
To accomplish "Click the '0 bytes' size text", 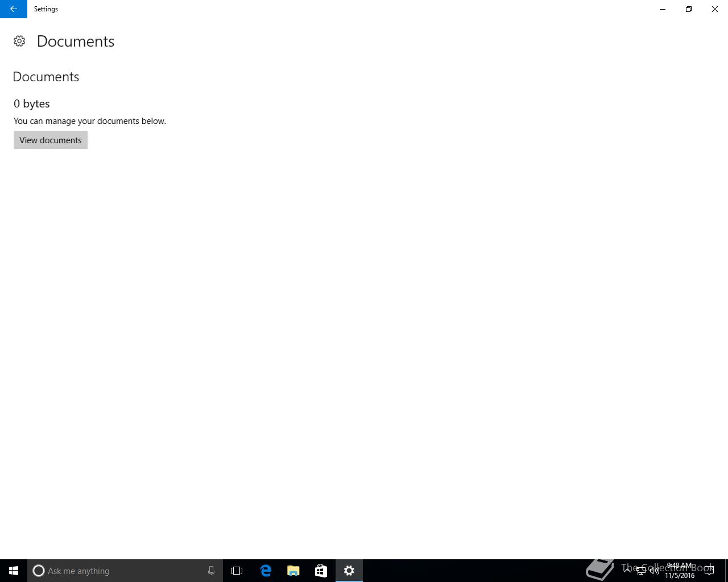I will [x=32, y=103].
